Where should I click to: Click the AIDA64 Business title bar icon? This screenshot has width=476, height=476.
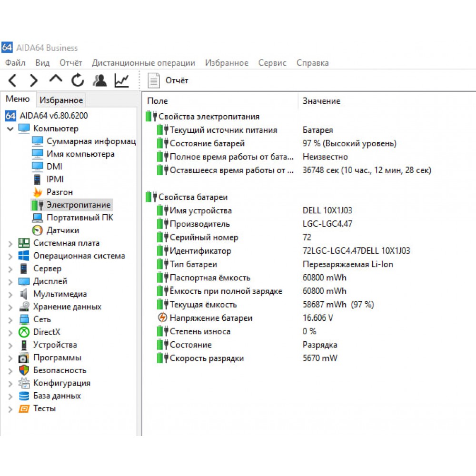pos(7,47)
